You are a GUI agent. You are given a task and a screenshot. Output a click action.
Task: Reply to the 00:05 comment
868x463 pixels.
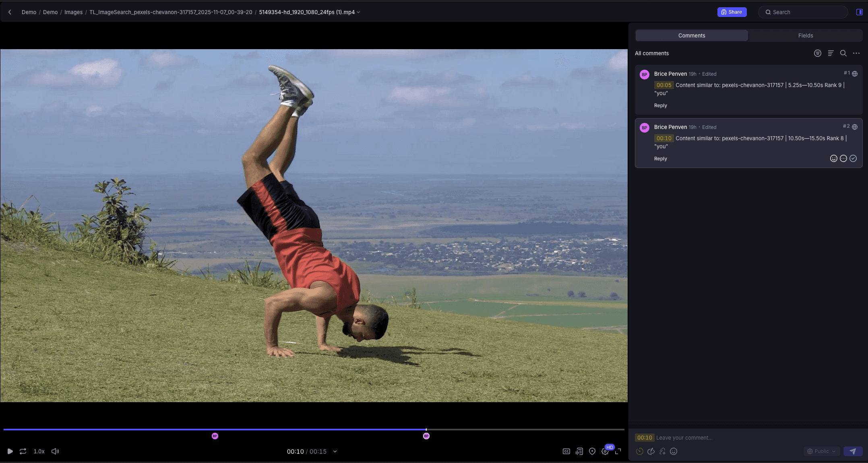pos(660,106)
